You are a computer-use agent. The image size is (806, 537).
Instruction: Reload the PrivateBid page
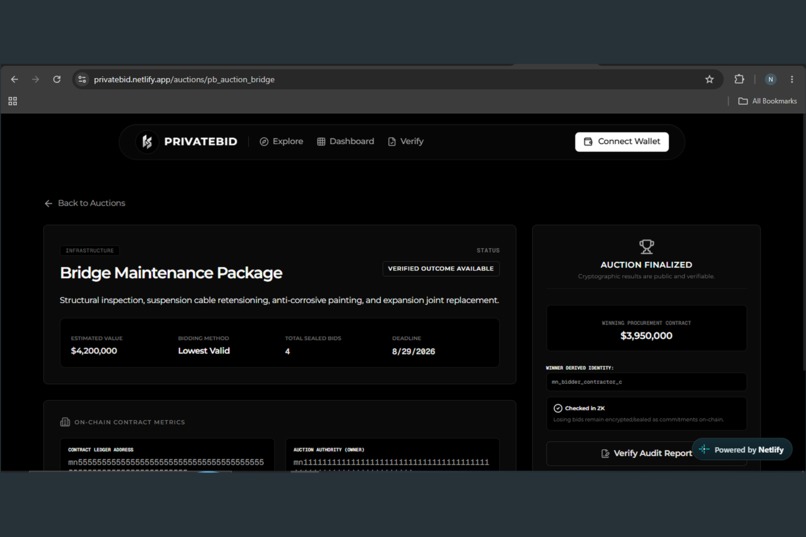click(x=57, y=79)
